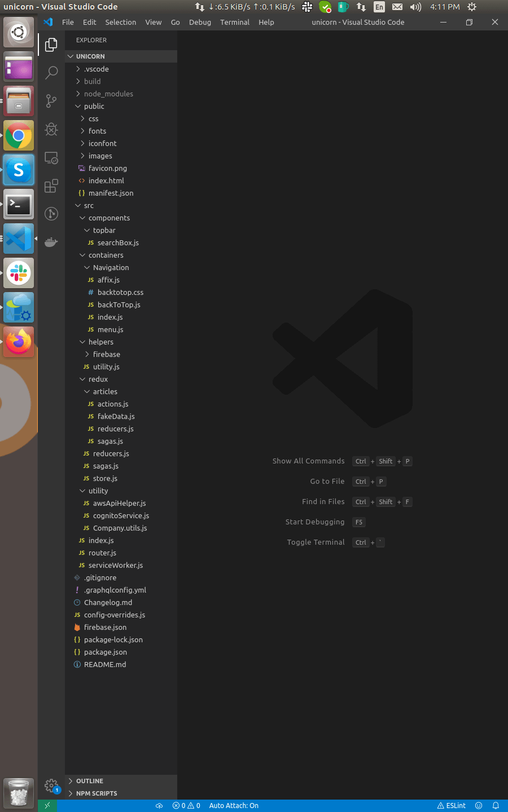Expand the .vscode folder
This screenshot has height=812, width=508.
(121, 69)
